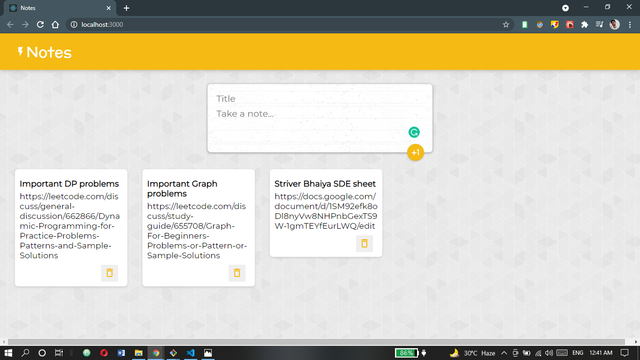Click the 86% battery indicator
Viewport: 640px width, 360px height.
point(407,353)
